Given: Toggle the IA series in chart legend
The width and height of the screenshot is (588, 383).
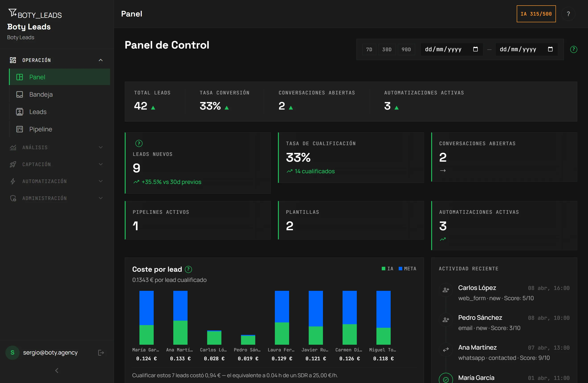Looking at the screenshot, I should (x=387, y=268).
